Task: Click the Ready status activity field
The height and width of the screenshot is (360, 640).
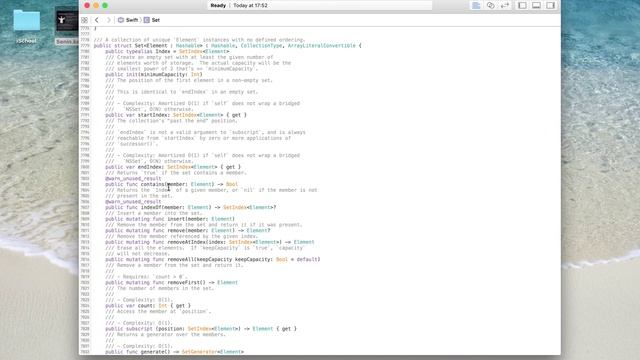Action: click(x=320, y=5)
